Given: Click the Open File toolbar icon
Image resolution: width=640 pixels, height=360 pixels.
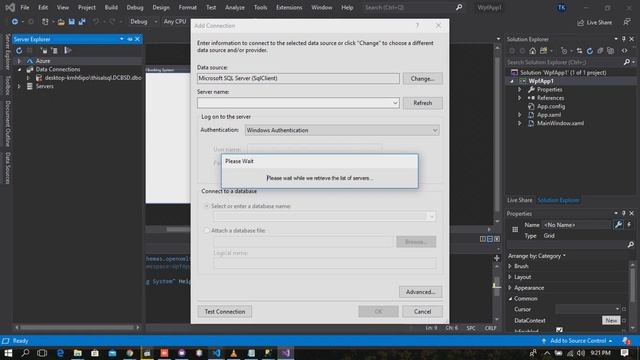Looking at the screenshot, I should pyautogui.click(x=61, y=22).
